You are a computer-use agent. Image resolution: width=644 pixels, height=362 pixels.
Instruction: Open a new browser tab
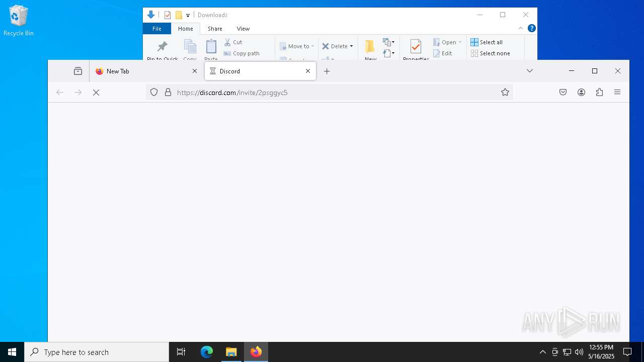pyautogui.click(x=327, y=71)
